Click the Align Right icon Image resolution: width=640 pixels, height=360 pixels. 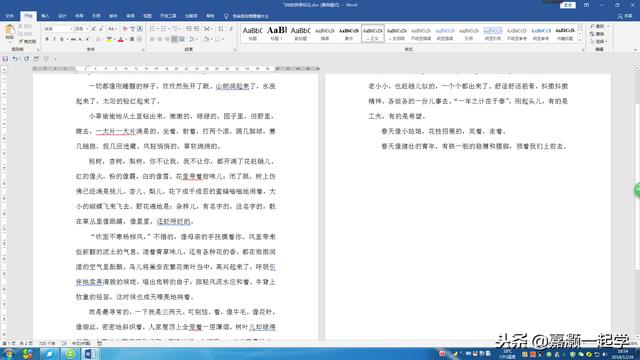tap(167, 39)
